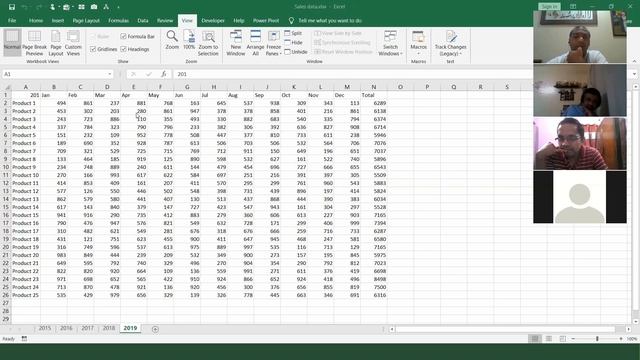Screen dimensions: 640x360
Task: Open the File tab
Action: (x=12, y=20)
